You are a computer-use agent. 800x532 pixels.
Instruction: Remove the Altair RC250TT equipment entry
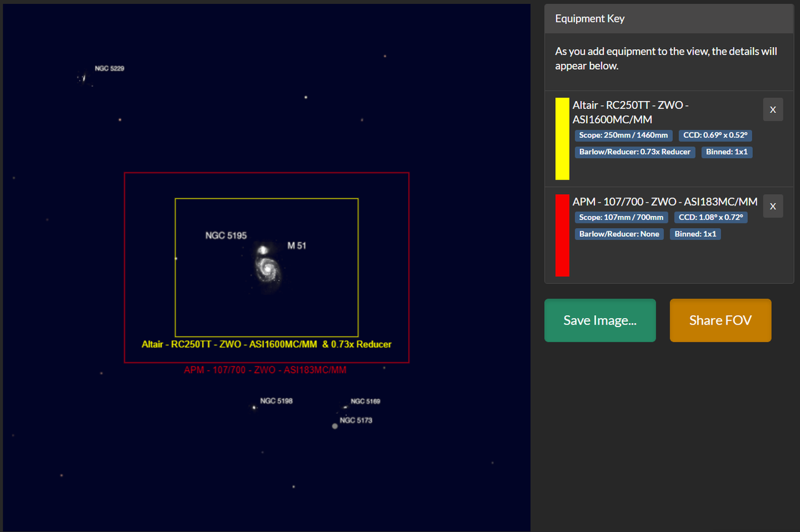coord(773,109)
